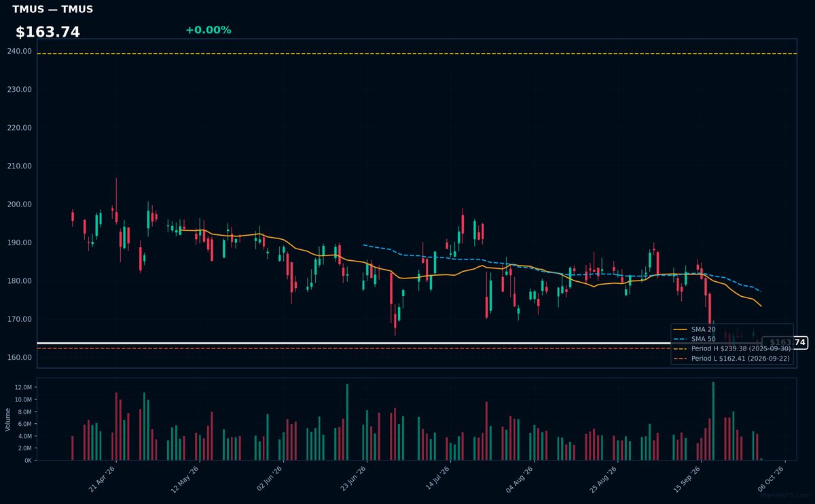Click the 190.00 price axis label
The image size is (815, 504).
tap(20, 242)
